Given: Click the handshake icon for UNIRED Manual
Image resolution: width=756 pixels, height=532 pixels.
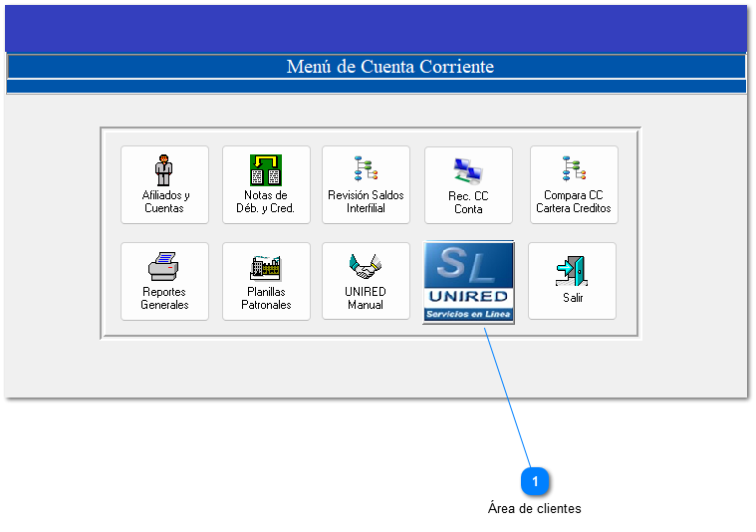Looking at the screenshot, I should pos(366,266).
